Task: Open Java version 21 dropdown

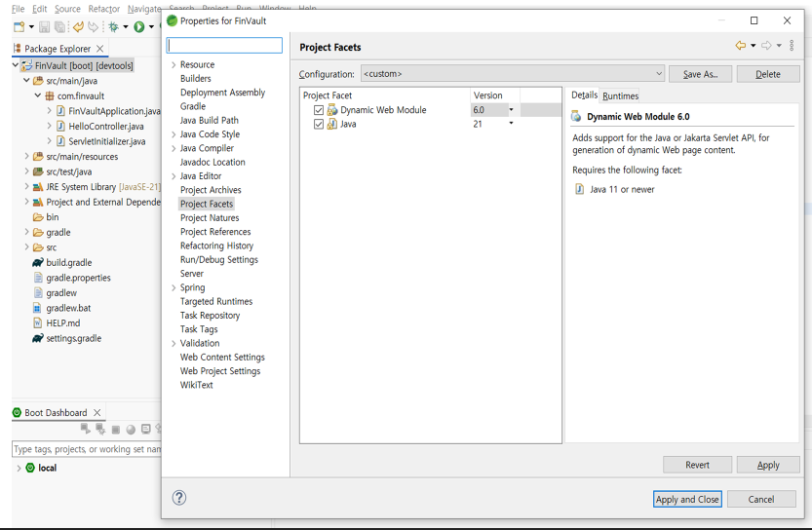Action: tap(511, 123)
